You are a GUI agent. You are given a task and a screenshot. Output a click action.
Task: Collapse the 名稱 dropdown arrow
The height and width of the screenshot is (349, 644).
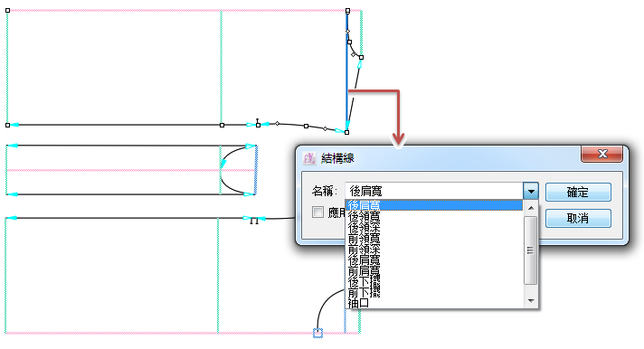531,192
